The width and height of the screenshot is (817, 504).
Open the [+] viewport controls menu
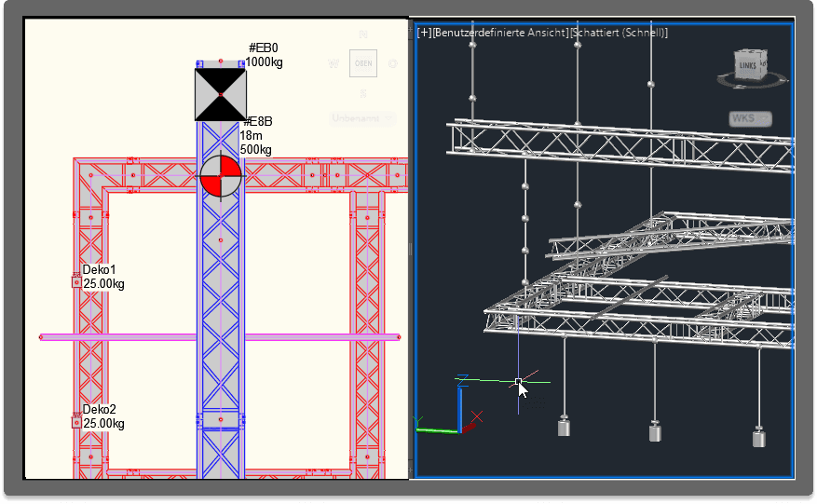click(x=425, y=33)
